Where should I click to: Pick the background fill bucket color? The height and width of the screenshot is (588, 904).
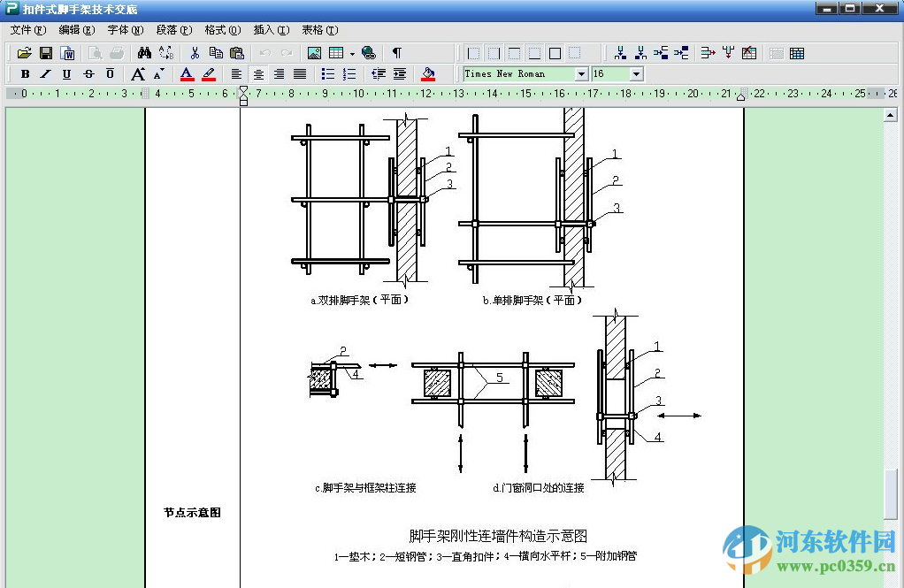[x=428, y=73]
